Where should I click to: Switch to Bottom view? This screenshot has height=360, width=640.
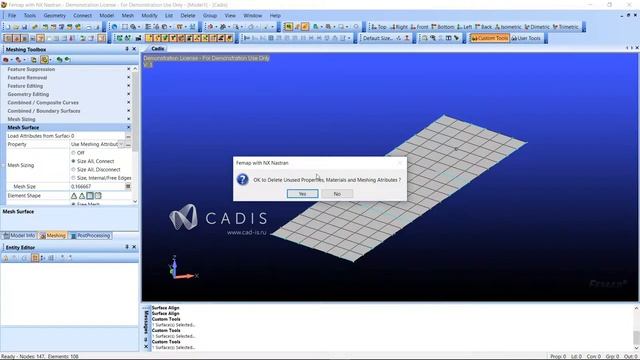click(442, 27)
